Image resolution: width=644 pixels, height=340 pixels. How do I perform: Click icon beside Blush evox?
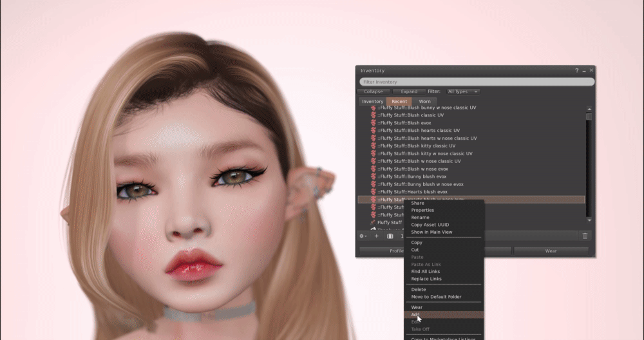374,123
